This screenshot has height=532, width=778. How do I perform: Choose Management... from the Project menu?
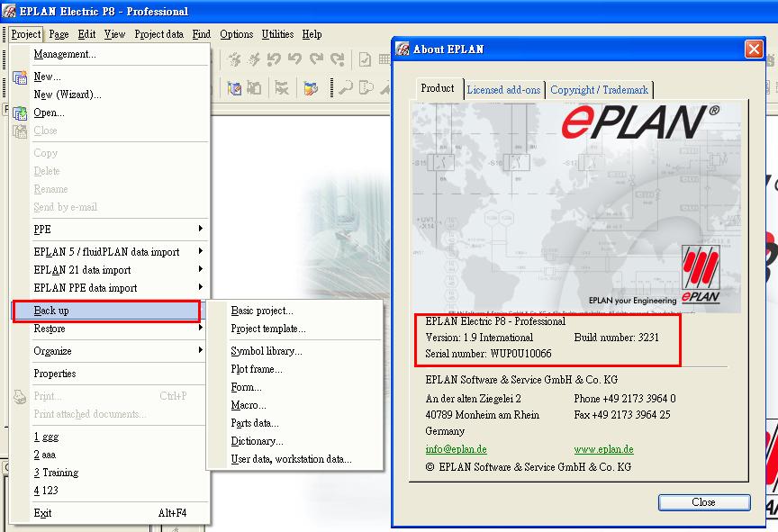tap(109, 54)
